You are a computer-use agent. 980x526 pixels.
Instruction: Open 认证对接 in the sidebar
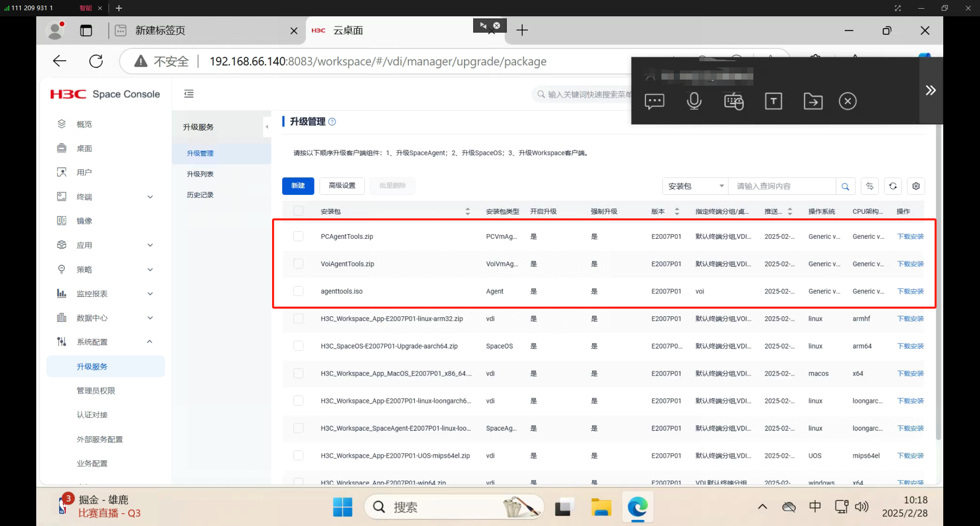92,415
